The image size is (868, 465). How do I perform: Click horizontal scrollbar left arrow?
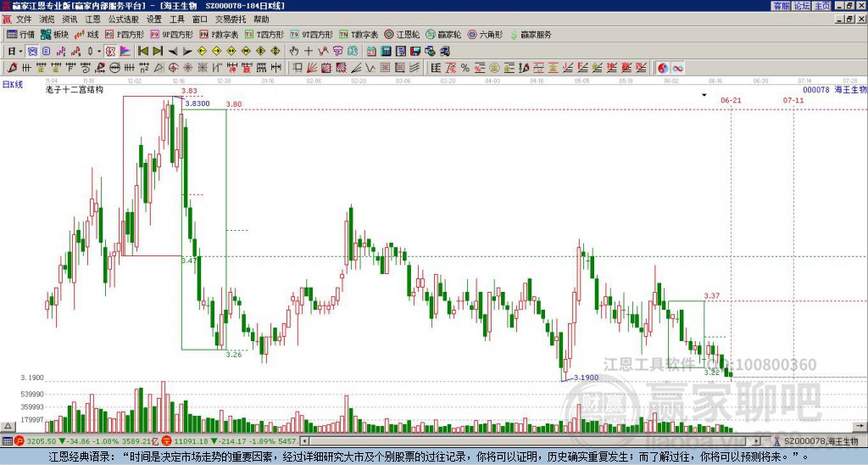click(x=304, y=441)
